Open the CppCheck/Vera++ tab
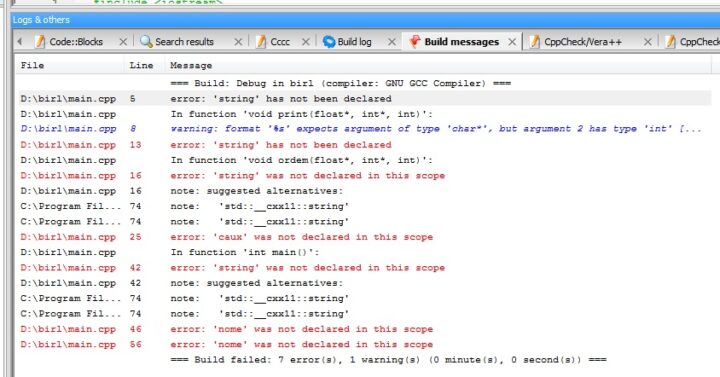The width and height of the screenshot is (720, 377). (x=583, y=42)
